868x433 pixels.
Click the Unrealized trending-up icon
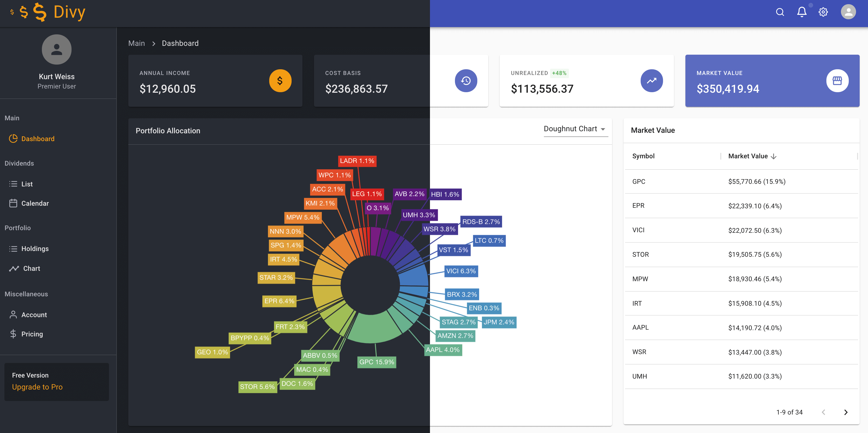coord(652,81)
